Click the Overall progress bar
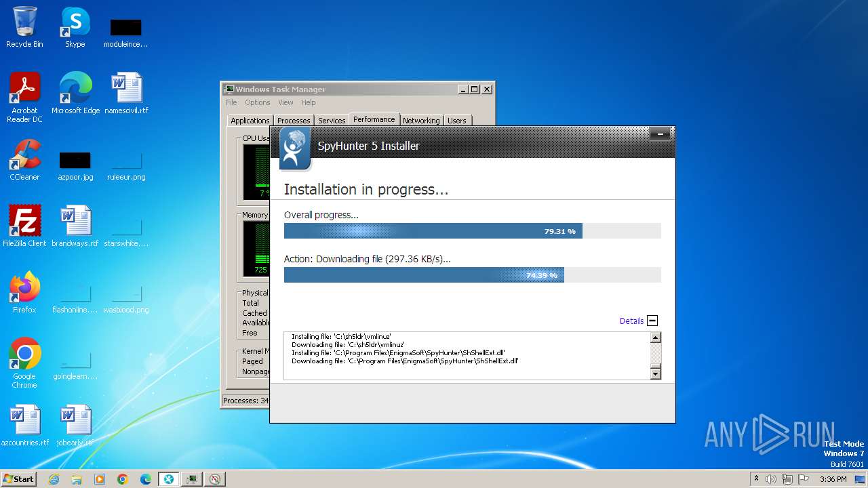This screenshot has width=868, height=488. pyautogui.click(x=472, y=231)
